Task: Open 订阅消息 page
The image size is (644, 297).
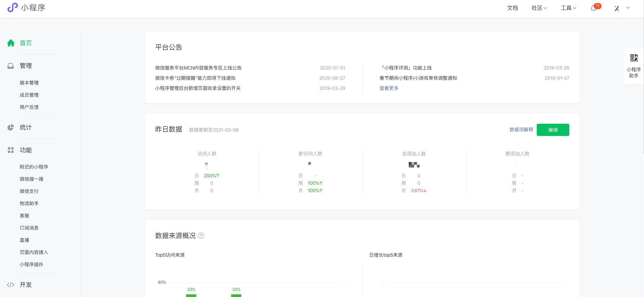Action: [29, 228]
